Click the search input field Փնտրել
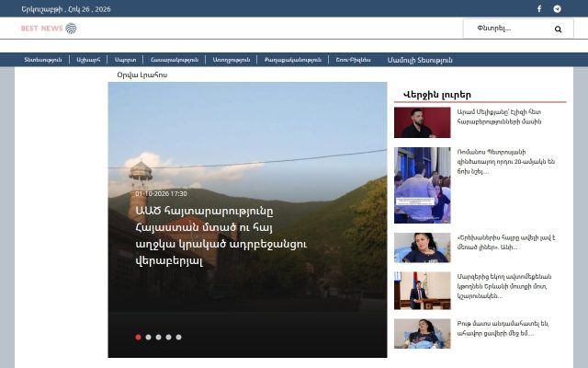Viewport: 588px width, 368px height. coord(506,29)
